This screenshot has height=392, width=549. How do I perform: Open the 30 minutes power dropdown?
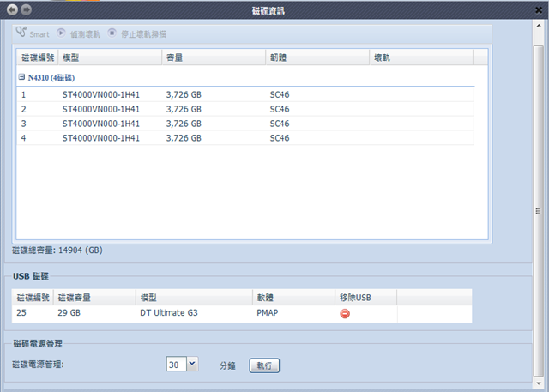[x=192, y=364]
